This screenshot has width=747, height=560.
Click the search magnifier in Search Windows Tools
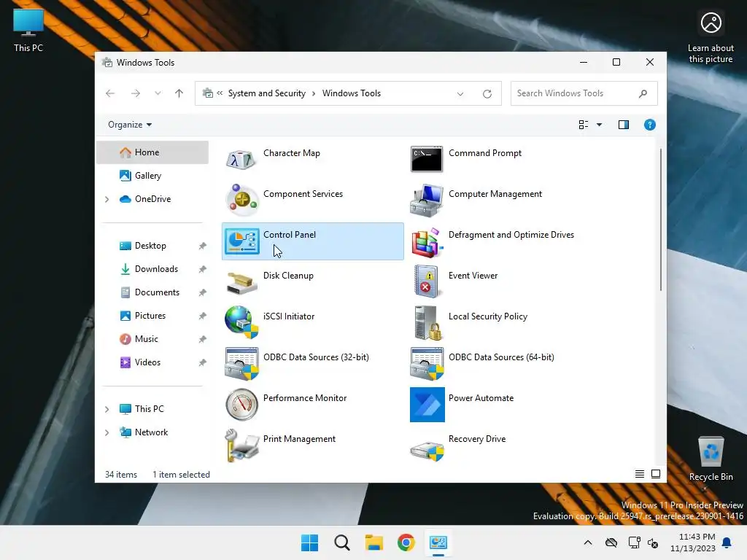click(x=643, y=93)
